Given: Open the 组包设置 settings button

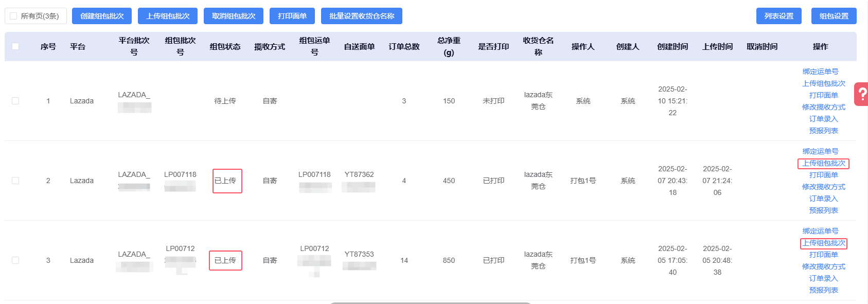Looking at the screenshot, I should click(x=834, y=16).
